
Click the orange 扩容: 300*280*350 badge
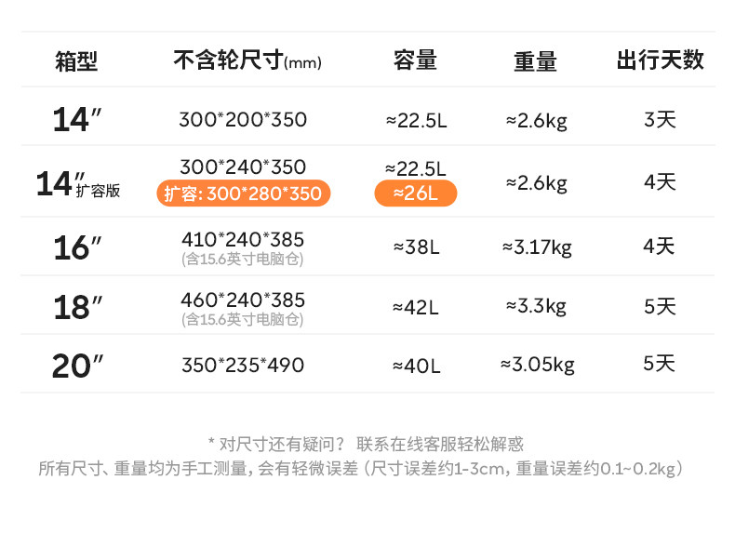tap(243, 193)
